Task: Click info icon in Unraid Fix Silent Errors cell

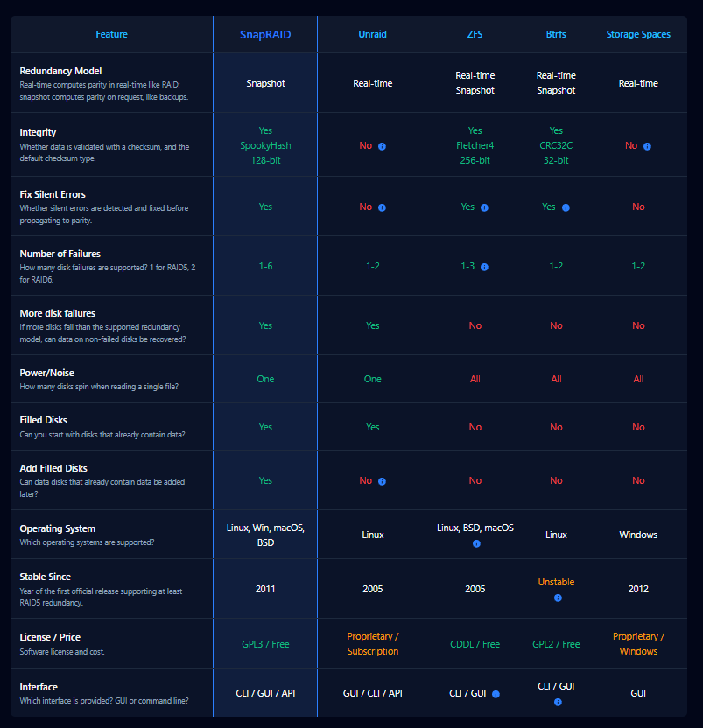Action: [x=382, y=207]
